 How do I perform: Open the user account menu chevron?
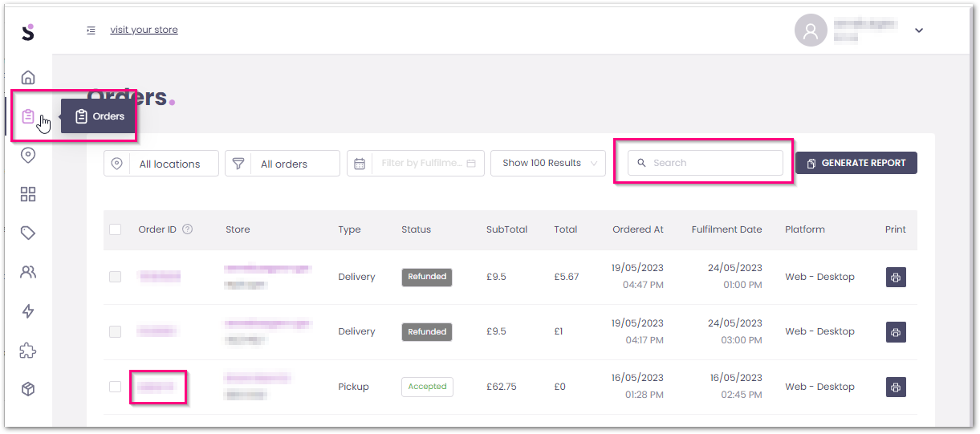click(x=919, y=30)
